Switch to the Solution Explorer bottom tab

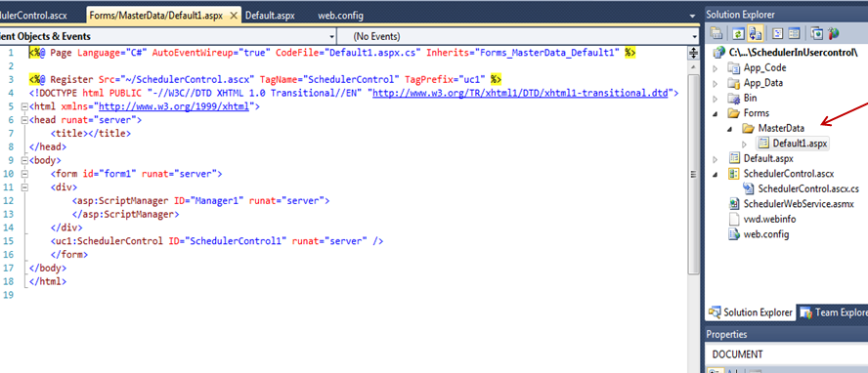click(x=752, y=312)
